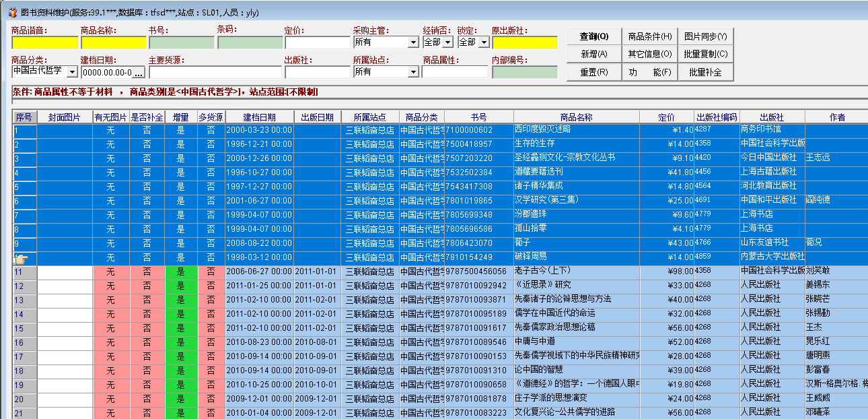Click the 图片同步(Y) button

(705, 36)
